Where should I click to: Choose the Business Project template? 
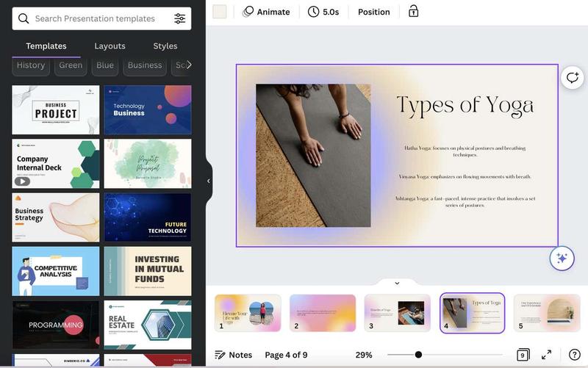coord(56,109)
